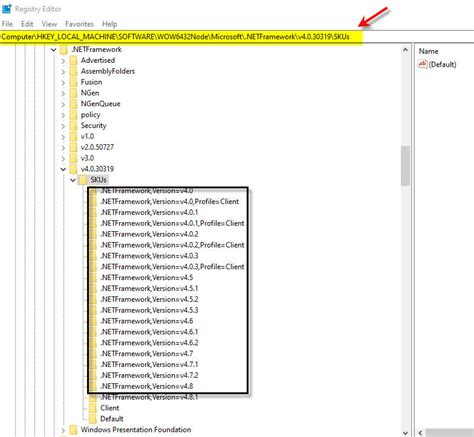Select key Version=v4.0,Profile=Client
This screenshot has width=474, height=437.
click(x=169, y=202)
